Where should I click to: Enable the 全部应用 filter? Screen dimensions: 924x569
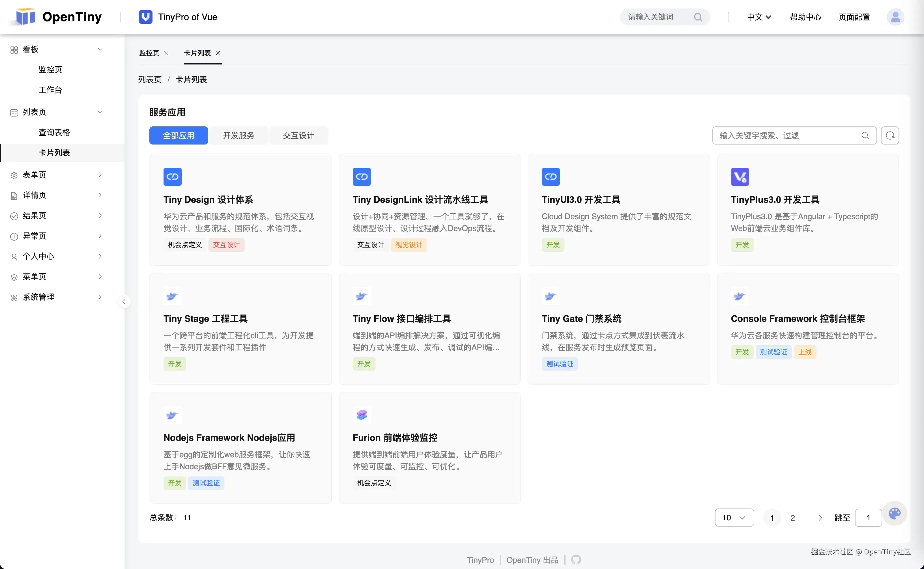pyautogui.click(x=179, y=135)
